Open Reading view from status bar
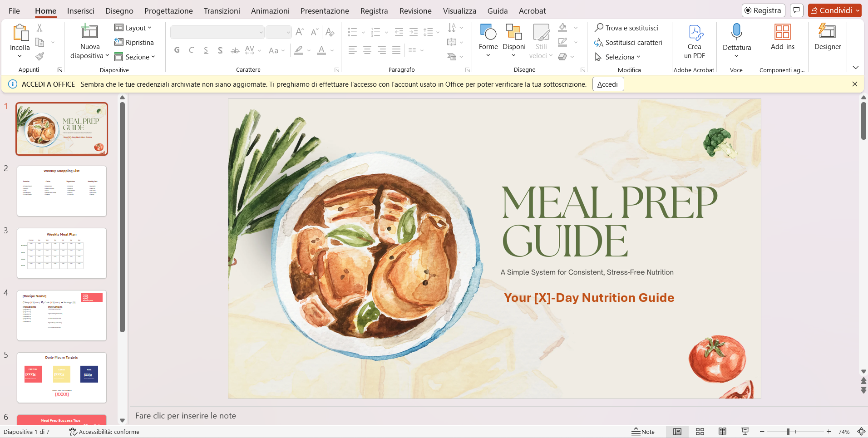This screenshot has height=438, width=868. (722, 432)
